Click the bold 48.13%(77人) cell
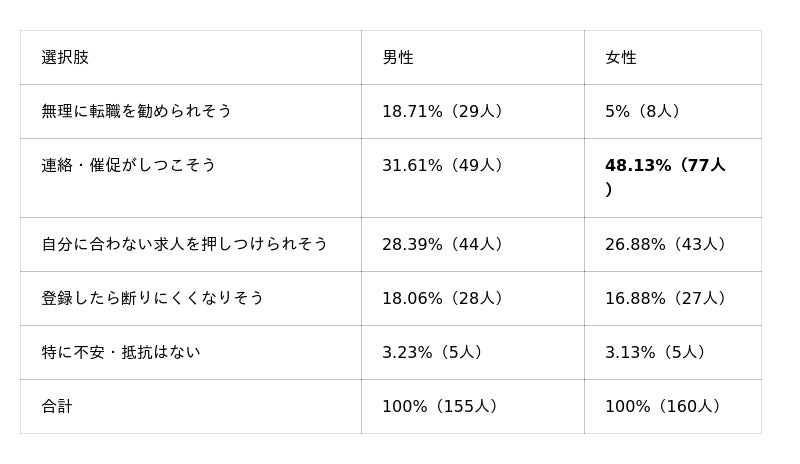Viewport: 800px width, 464px height. pos(673,178)
